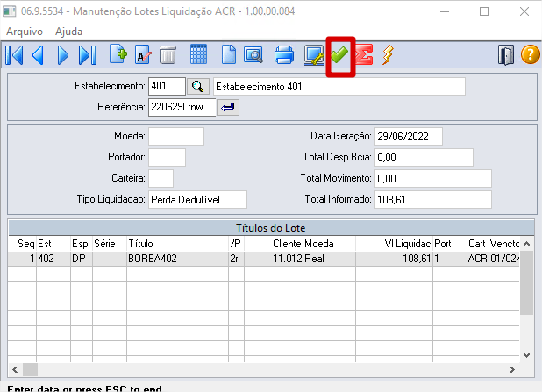Click the red sigma totals icon
This screenshot has width=542, height=392.
point(364,55)
